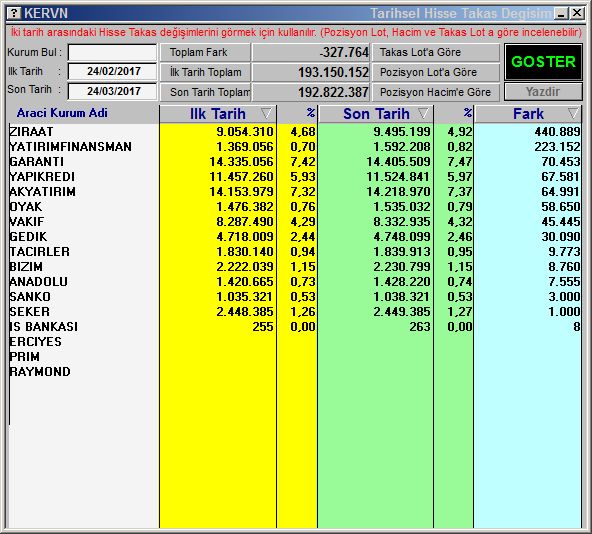Click ZIRAAT's Ilk Tarih value 9.054.310
The image size is (592, 534).
tap(245, 131)
